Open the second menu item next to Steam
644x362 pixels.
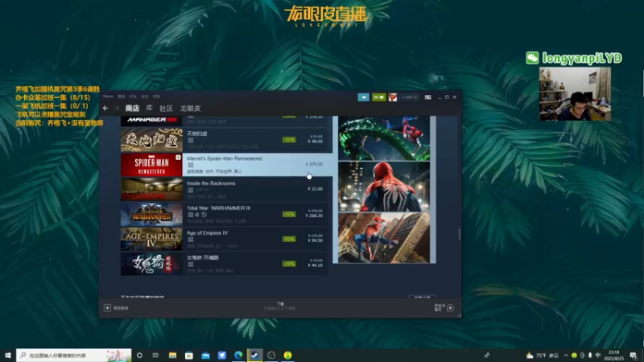pos(122,97)
